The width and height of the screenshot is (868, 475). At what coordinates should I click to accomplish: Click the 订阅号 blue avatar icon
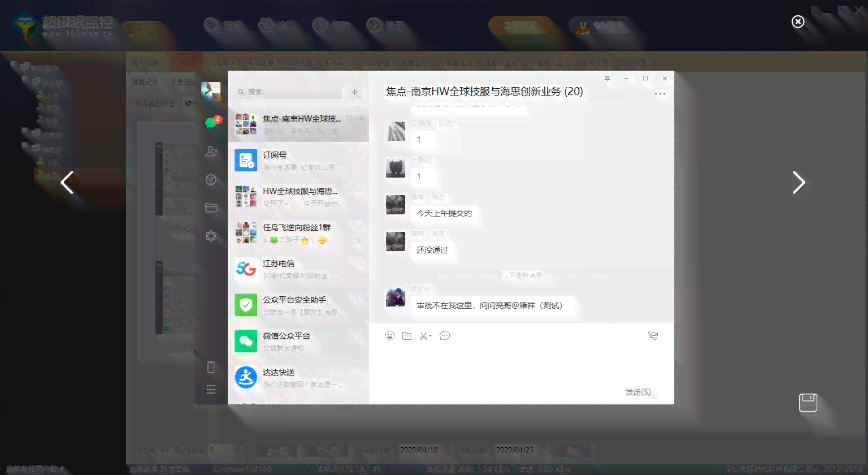[x=246, y=160]
